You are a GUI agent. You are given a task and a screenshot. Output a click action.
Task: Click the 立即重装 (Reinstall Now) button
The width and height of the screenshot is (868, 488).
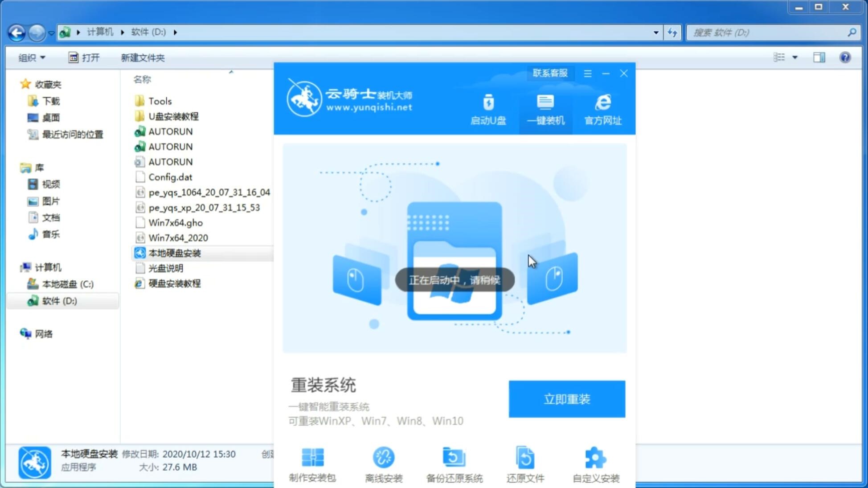(x=567, y=398)
